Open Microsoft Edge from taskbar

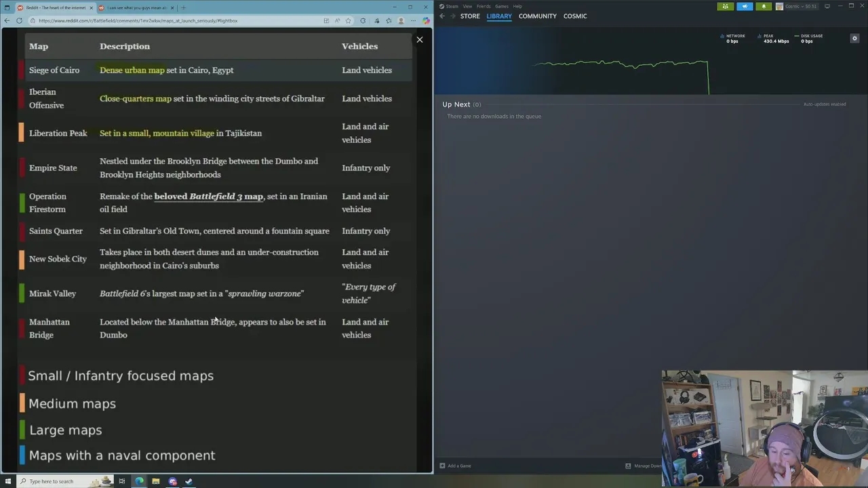coord(139,481)
